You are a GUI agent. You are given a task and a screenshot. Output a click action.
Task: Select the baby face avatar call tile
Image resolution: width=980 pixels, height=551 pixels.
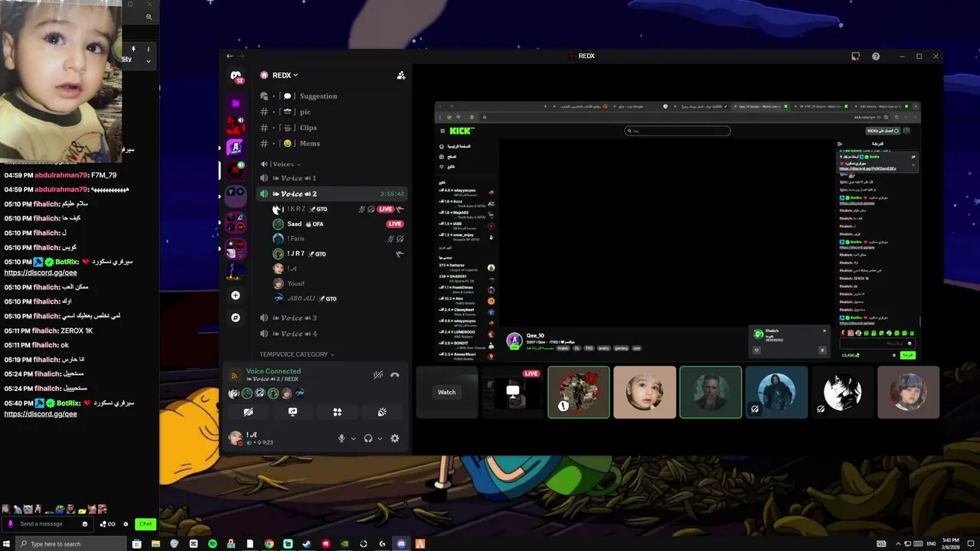[645, 393]
